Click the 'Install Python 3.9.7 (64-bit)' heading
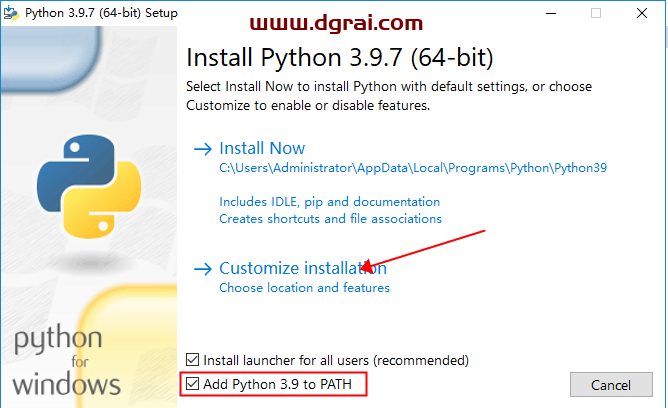The height and width of the screenshot is (408, 668). point(340,57)
